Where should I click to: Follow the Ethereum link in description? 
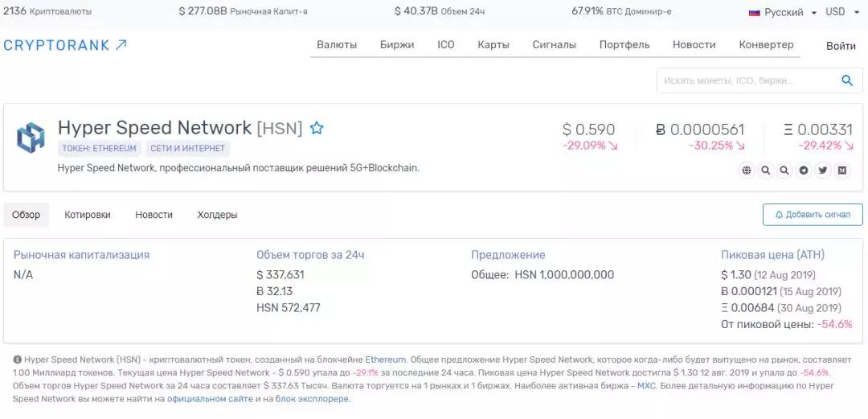point(385,359)
